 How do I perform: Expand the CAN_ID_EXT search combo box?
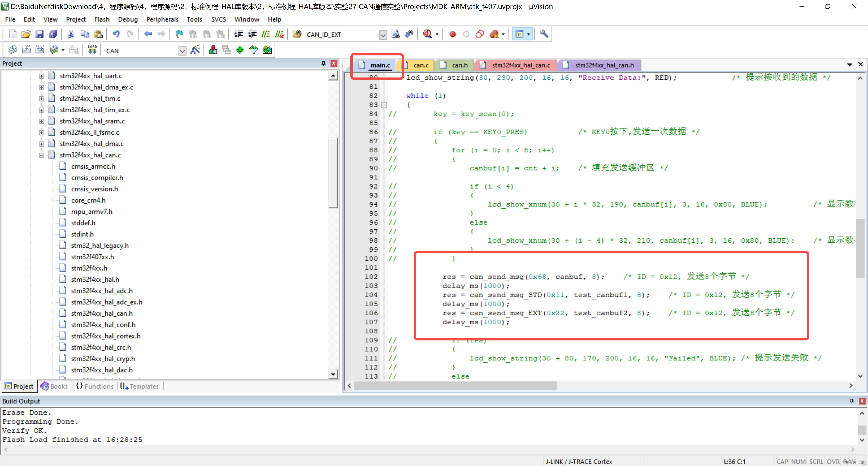click(x=383, y=35)
